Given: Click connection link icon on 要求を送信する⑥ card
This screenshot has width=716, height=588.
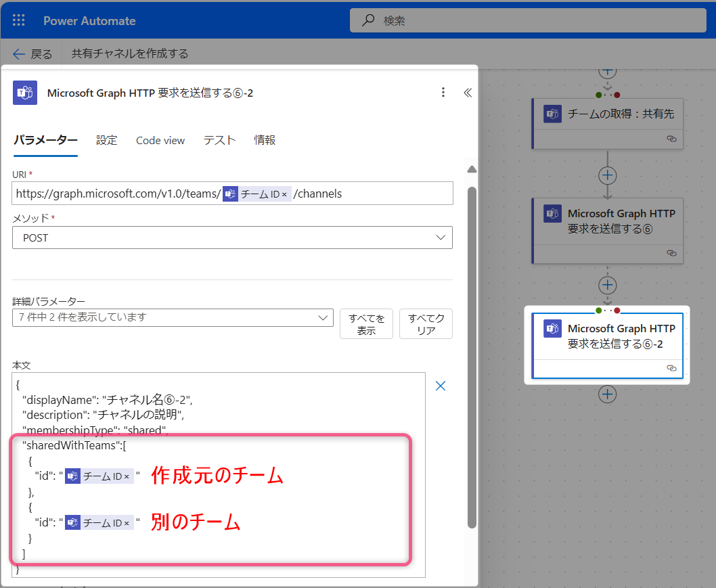Looking at the screenshot, I should (671, 253).
